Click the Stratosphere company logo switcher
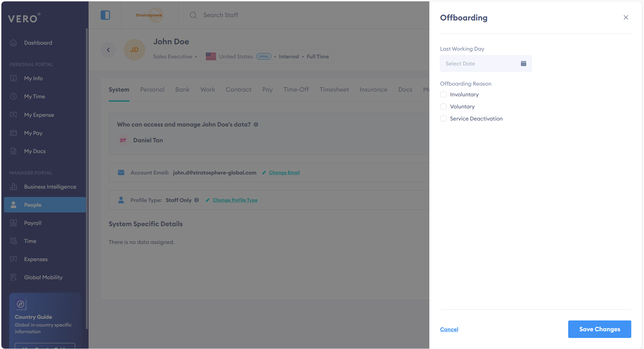The height and width of the screenshot is (349, 644). 149,15
